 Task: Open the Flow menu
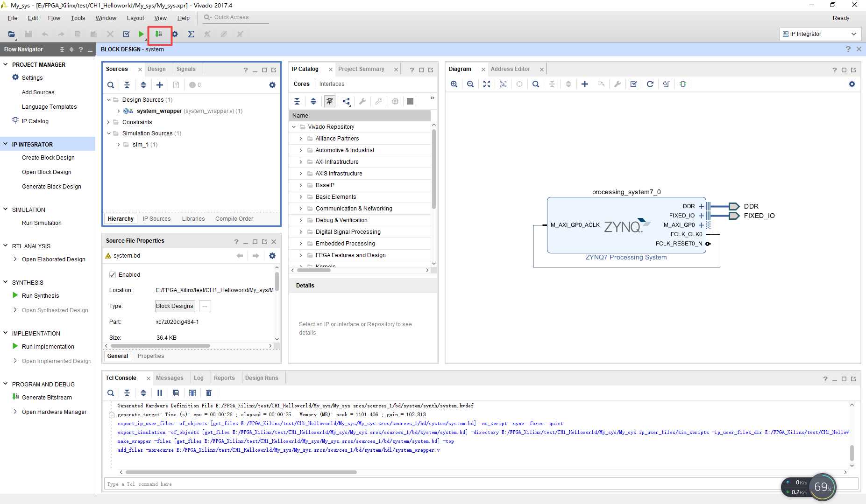coord(54,18)
